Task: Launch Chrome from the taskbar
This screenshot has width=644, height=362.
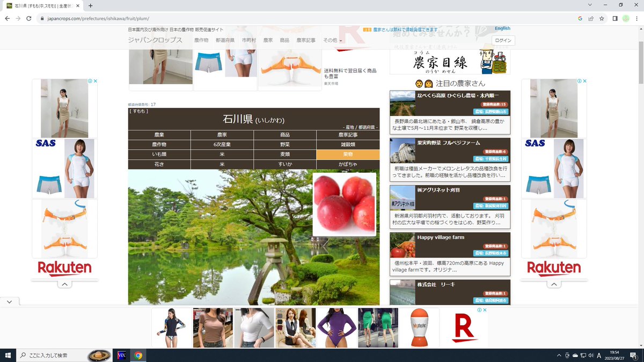Action: click(x=138, y=355)
